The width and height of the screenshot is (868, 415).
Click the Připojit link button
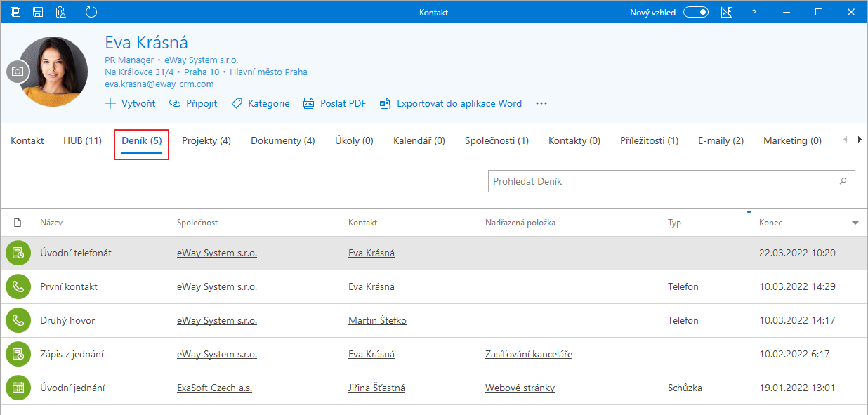192,103
